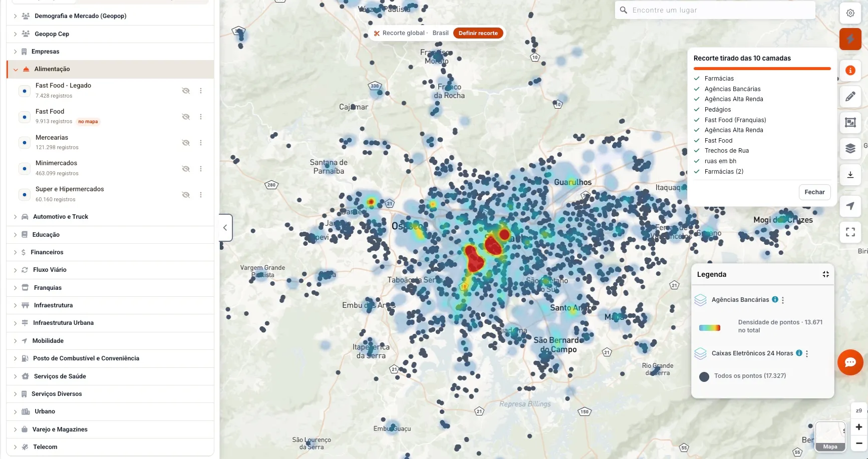Image resolution: width=868 pixels, height=459 pixels.
Task: Click the navigation arrow location icon
Action: [850, 206]
